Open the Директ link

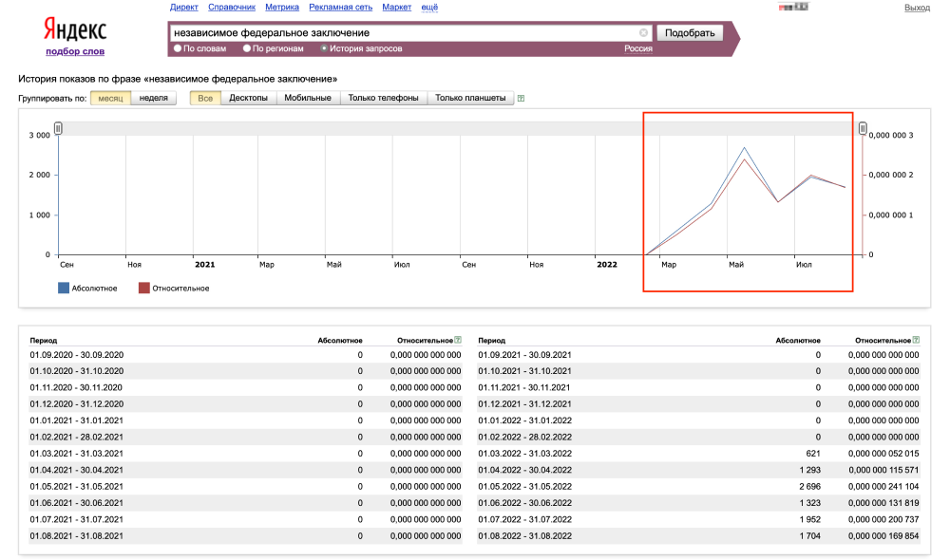(184, 8)
